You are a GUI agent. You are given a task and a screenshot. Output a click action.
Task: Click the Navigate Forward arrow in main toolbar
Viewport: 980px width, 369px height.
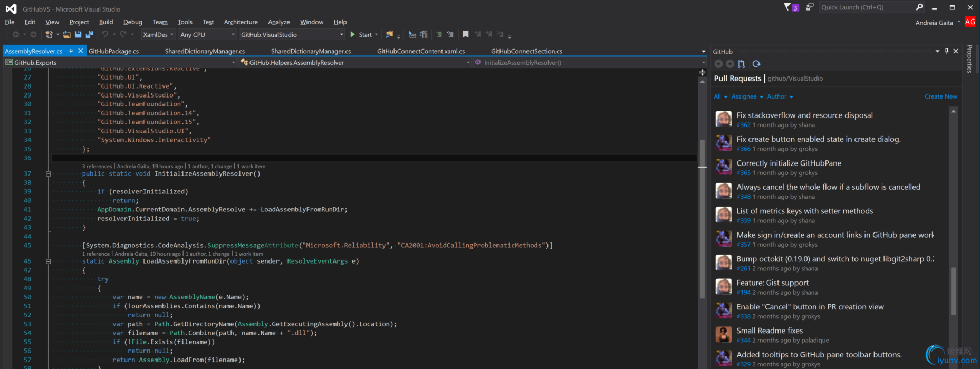point(33,35)
